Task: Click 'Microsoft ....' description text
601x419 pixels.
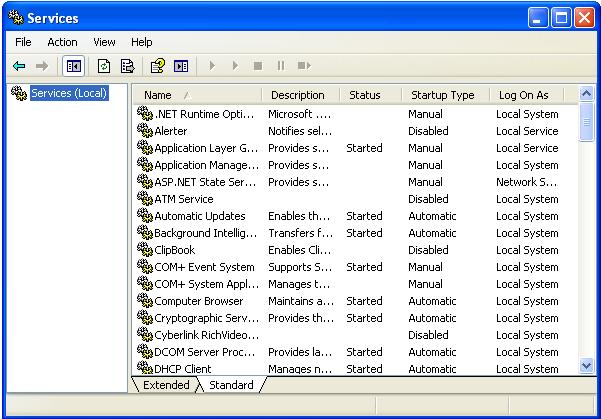Action: pos(299,114)
